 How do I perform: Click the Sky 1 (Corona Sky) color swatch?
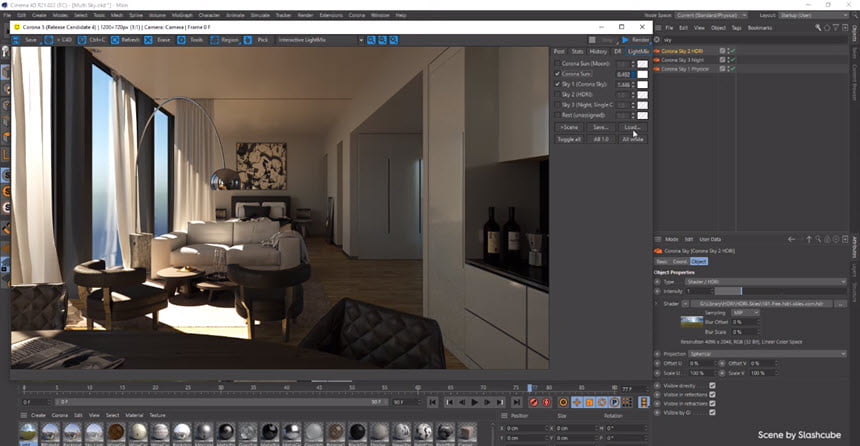click(642, 84)
